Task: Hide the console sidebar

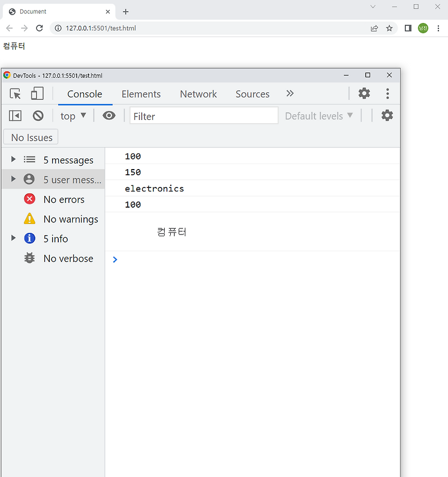Action: (x=15, y=115)
